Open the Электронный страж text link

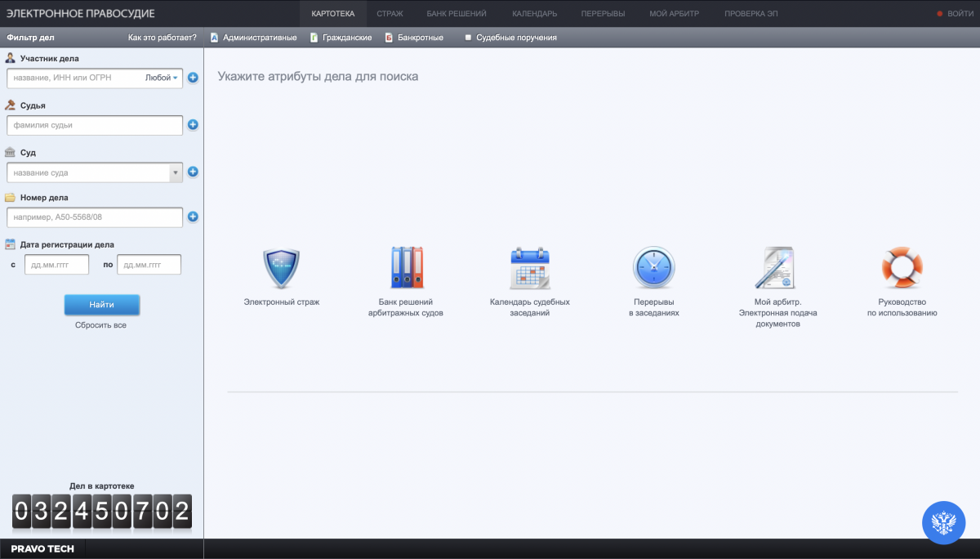(282, 302)
